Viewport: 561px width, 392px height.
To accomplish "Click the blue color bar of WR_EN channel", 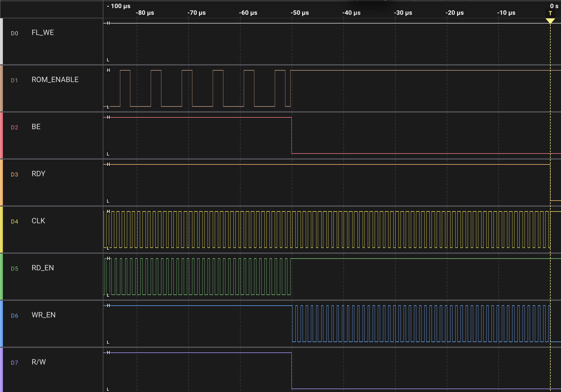I will coord(1,324).
